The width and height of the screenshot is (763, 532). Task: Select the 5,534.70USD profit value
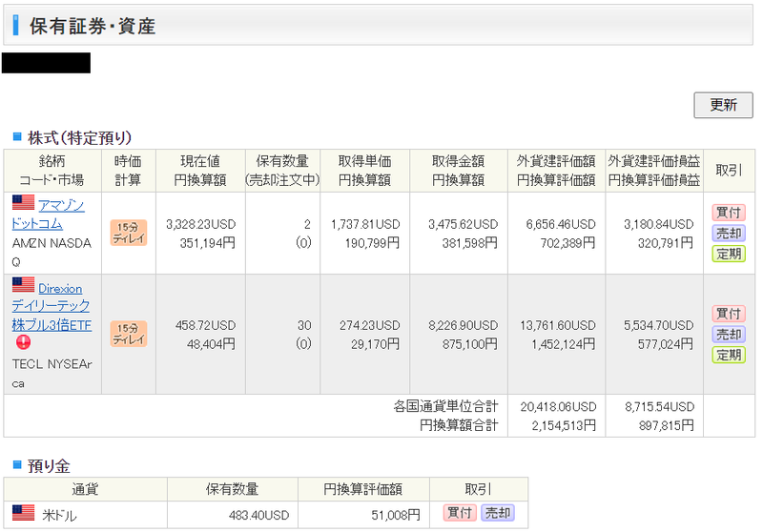(659, 325)
